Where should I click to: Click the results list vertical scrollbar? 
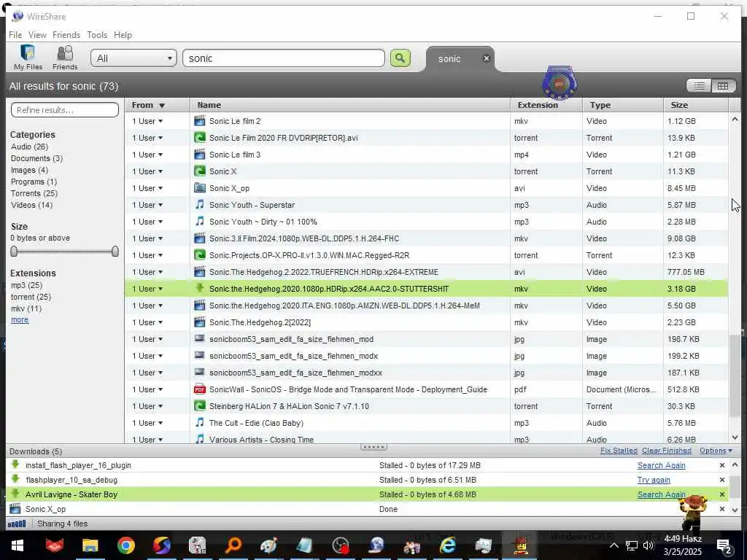click(x=735, y=375)
